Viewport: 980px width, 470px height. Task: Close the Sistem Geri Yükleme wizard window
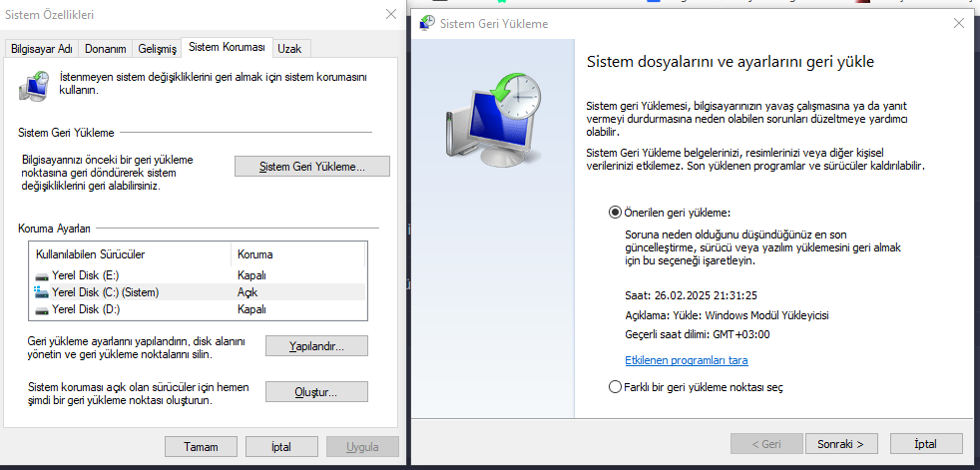(x=959, y=23)
